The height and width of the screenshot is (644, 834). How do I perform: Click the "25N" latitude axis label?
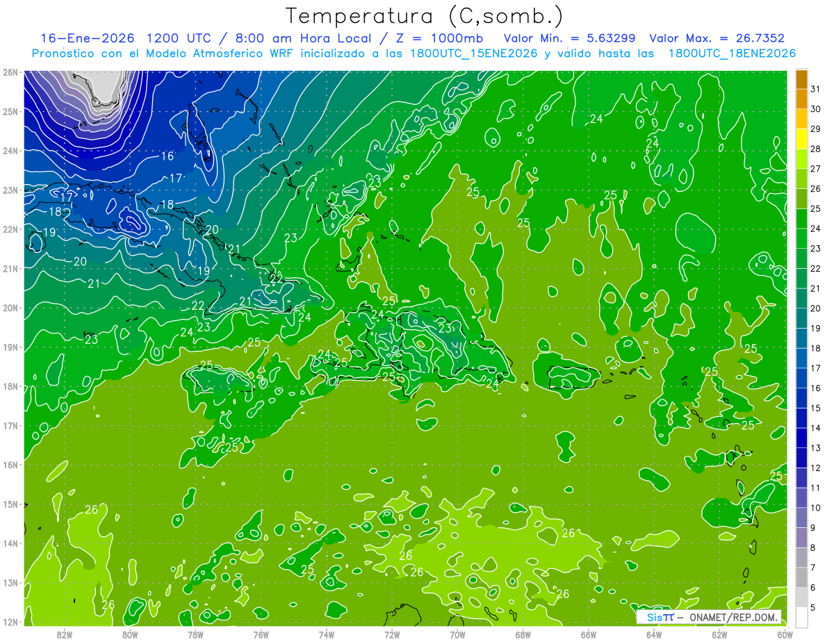pyautogui.click(x=10, y=111)
